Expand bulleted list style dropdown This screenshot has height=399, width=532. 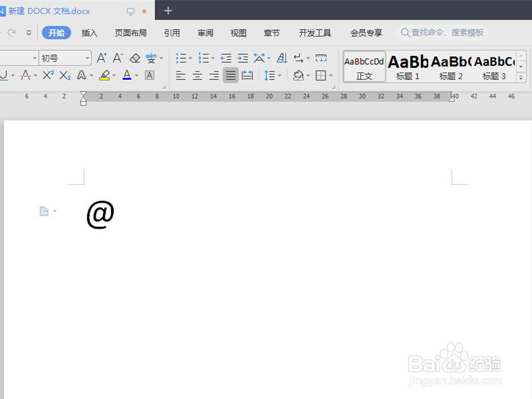190,59
